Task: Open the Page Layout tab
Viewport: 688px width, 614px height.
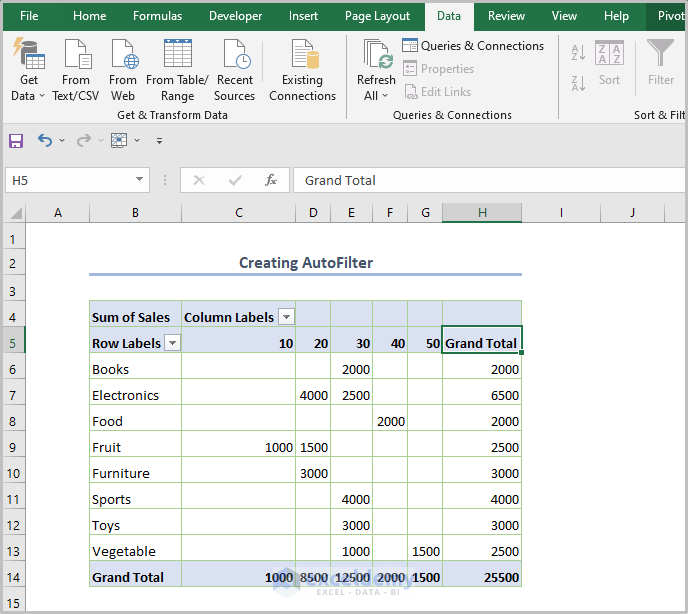Action: click(377, 16)
